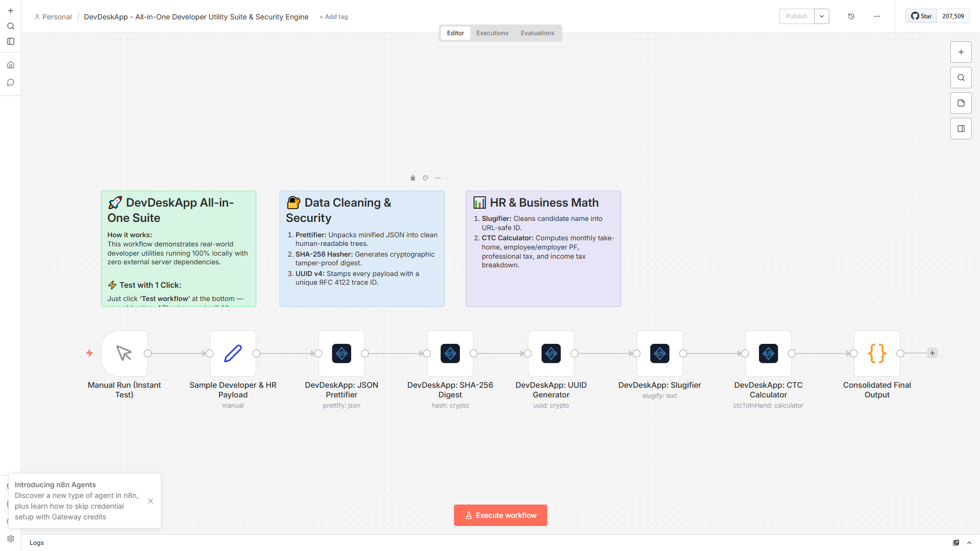Open settings gear at bottom left
This screenshot has width=980, height=551.
pos(11,539)
